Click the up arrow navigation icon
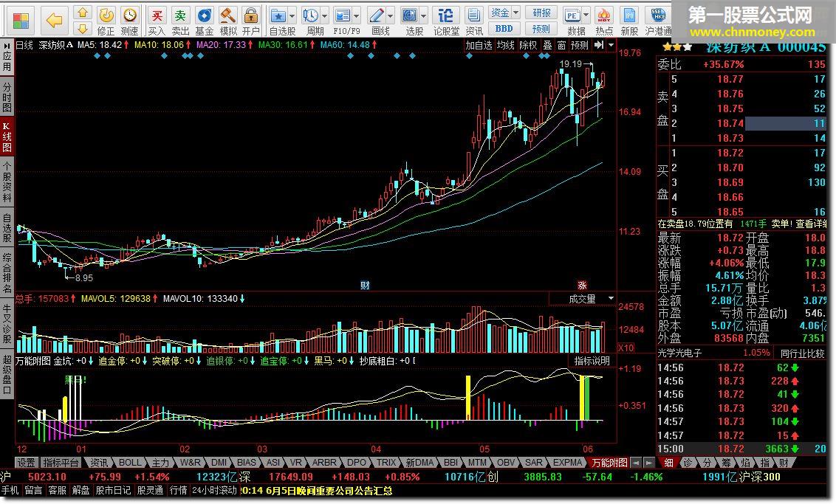This screenshot has width=836, height=504. (x=82, y=13)
